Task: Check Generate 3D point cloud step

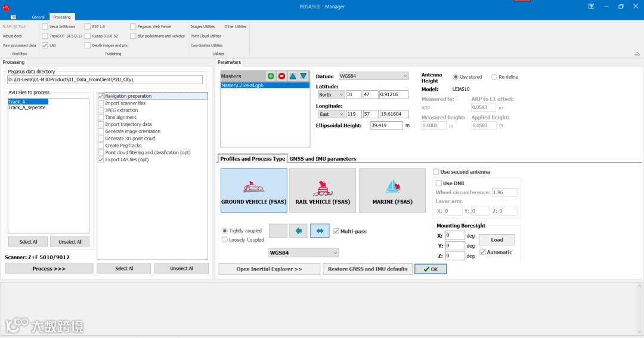Action: tap(101, 139)
